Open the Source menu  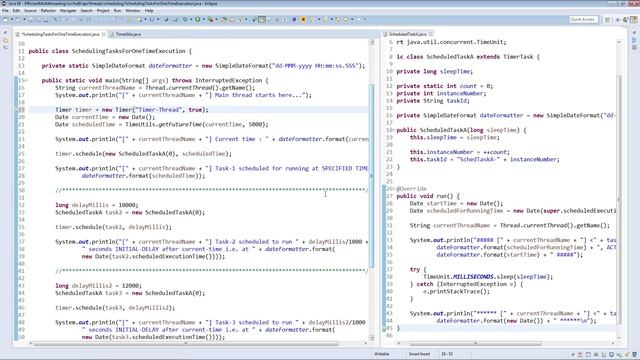[x=30, y=11]
